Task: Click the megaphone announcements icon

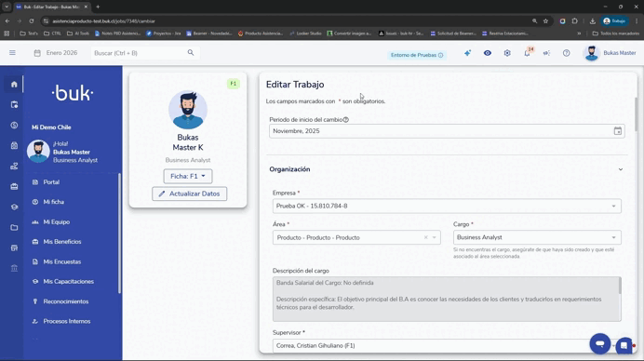Action: pyautogui.click(x=546, y=53)
